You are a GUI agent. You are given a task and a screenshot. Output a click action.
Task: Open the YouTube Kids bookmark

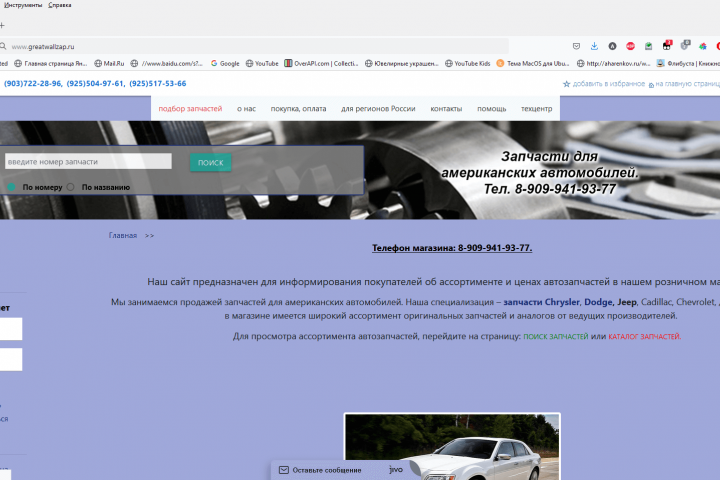[467, 63]
